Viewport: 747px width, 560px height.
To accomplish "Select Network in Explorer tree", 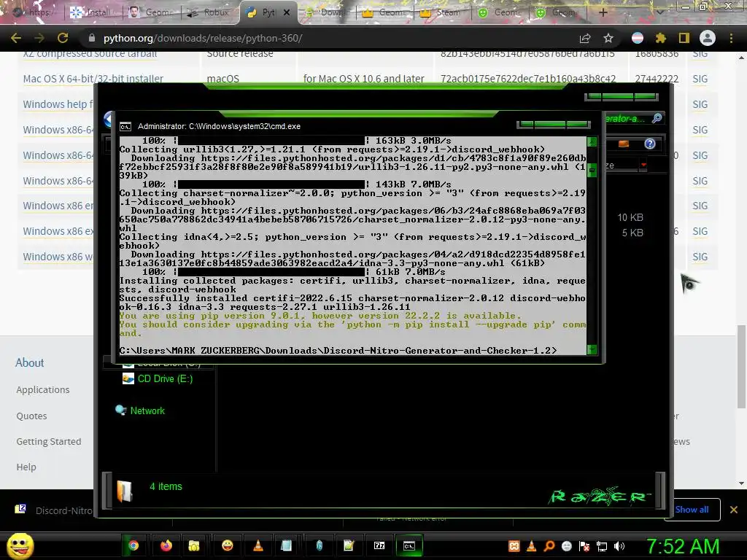I will [x=147, y=411].
